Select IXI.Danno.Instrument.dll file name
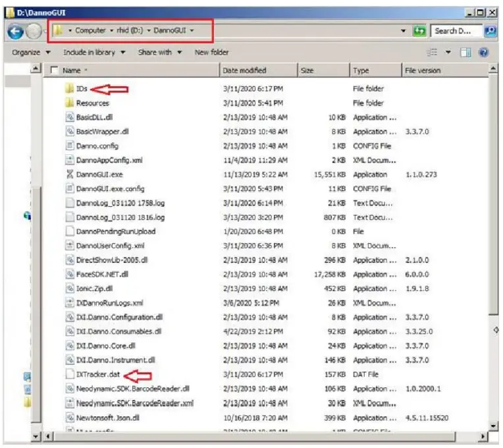 (x=115, y=360)
